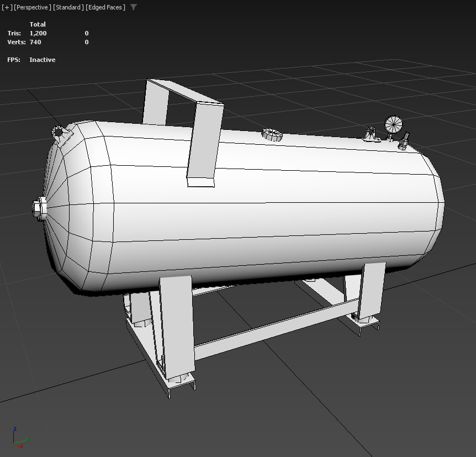Click the Tris statistics readout
Screen dimensions: 476x457
click(x=28, y=33)
